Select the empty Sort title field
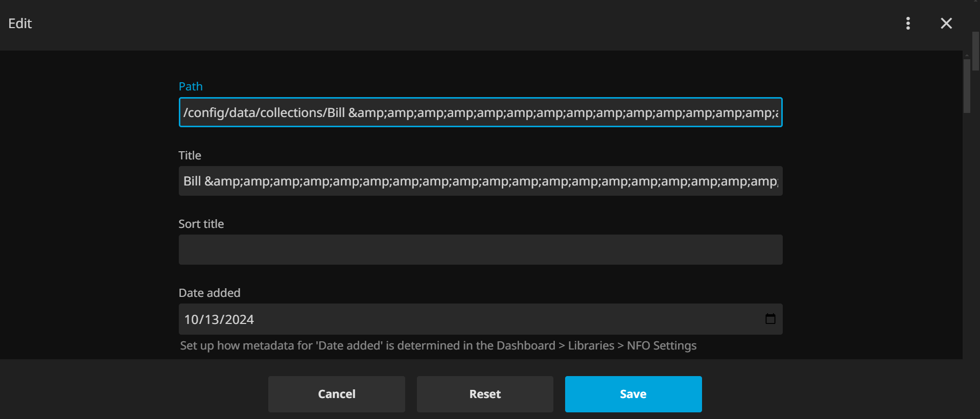 tap(480, 250)
